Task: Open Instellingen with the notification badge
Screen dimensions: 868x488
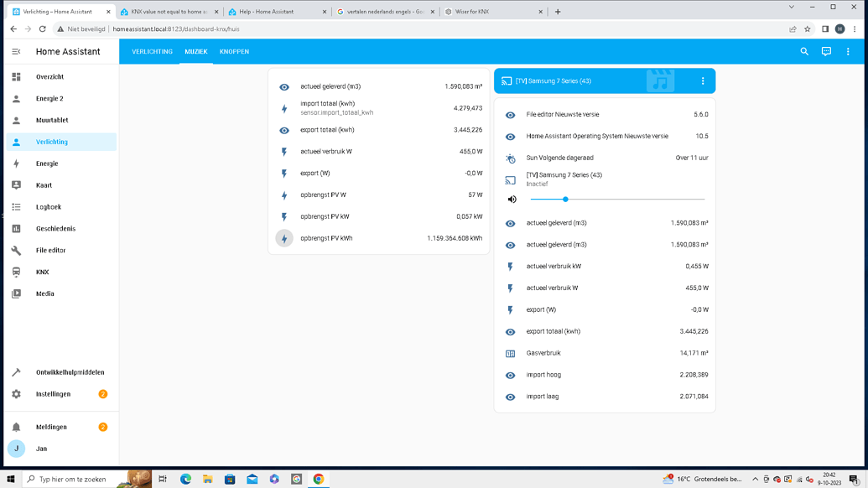Action: click(x=54, y=393)
